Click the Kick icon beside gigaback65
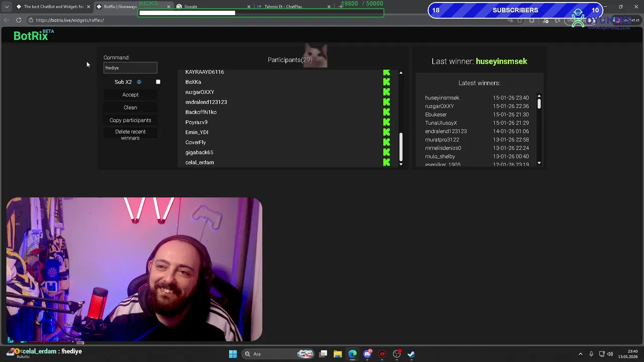 (386, 152)
